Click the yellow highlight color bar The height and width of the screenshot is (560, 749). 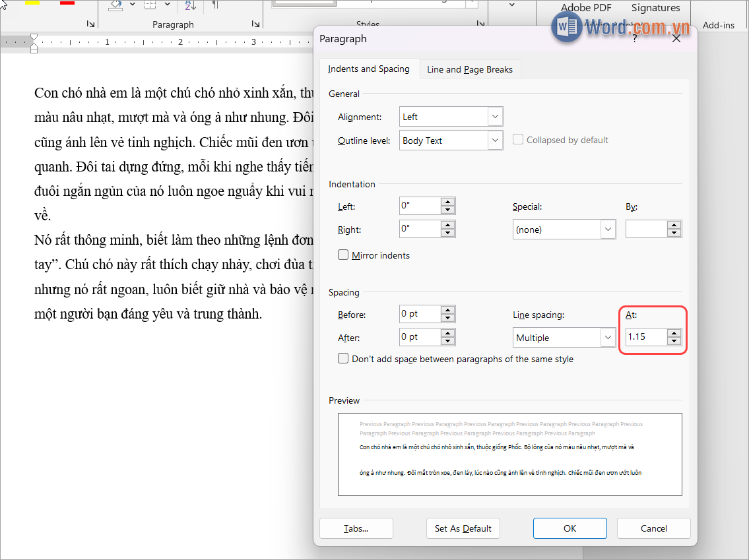click(32, 3)
